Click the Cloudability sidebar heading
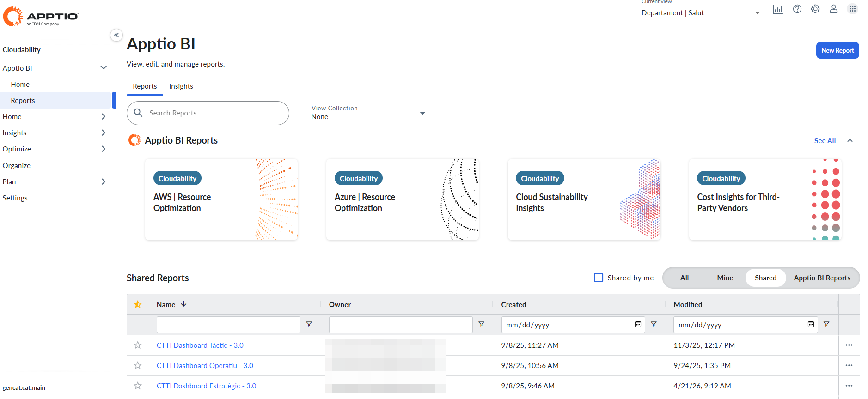Viewport: 868px width, 399px height. [x=22, y=49]
